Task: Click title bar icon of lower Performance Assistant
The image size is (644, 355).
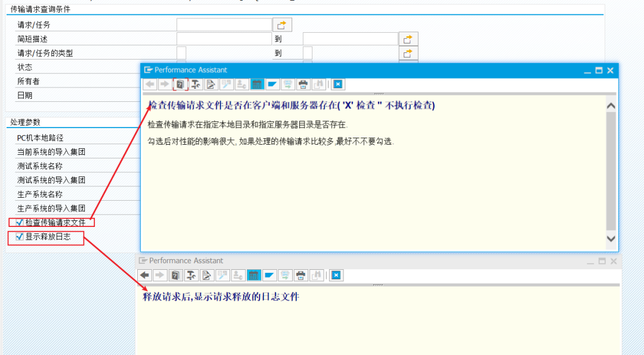Action: (x=143, y=261)
